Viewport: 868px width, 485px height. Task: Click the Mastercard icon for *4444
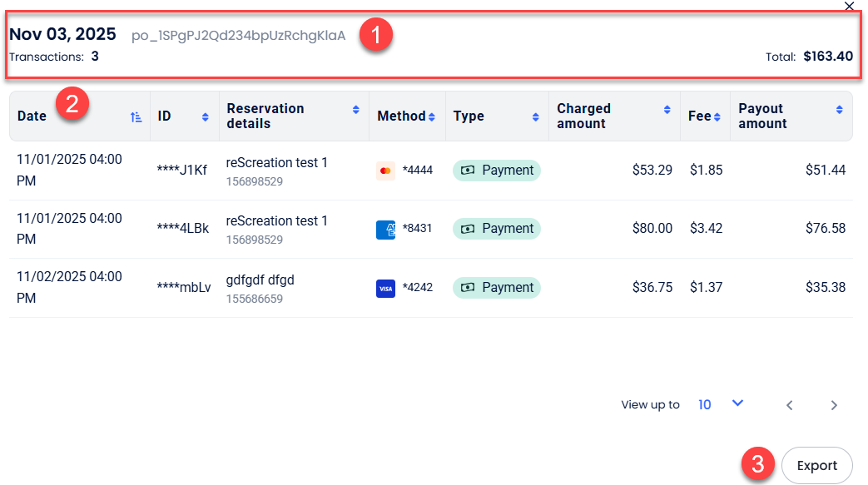tap(385, 171)
